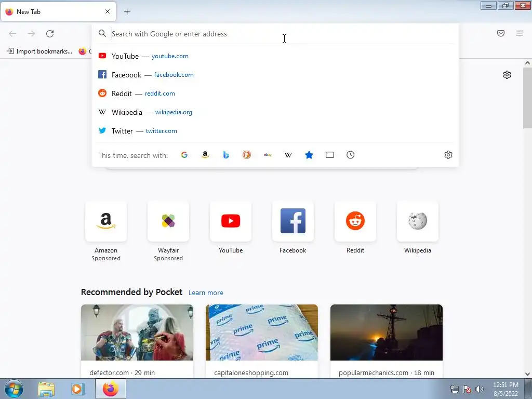Screen dimensions: 532x399
Task: Search open tabs using the tab icon
Action: pos(330,155)
